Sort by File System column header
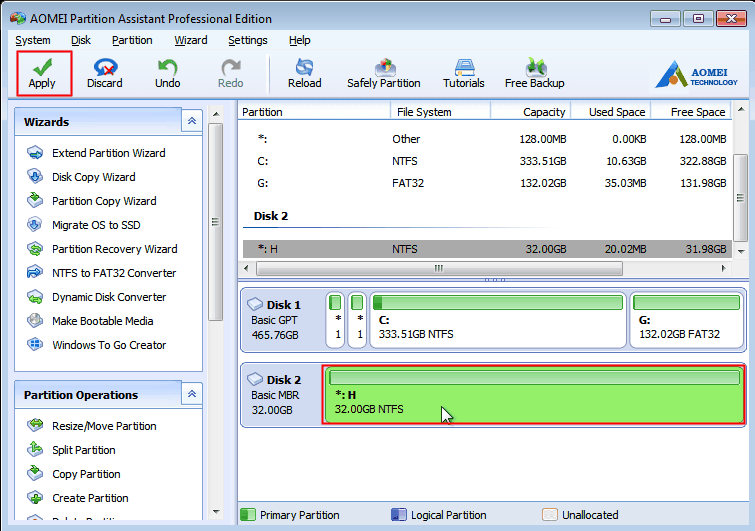755x531 pixels. pyautogui.click(x=440, y=112)
